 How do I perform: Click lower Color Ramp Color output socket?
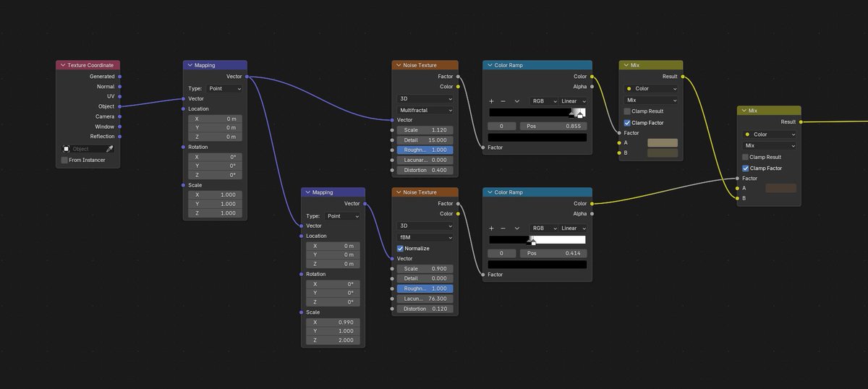592,203
